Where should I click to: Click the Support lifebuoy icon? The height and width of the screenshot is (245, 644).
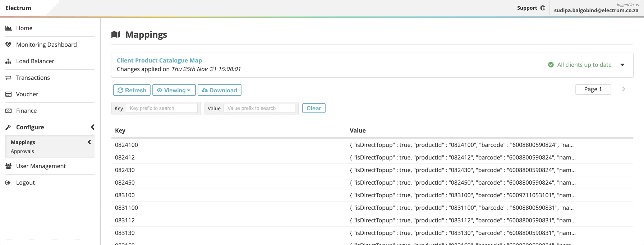[543, 8]
